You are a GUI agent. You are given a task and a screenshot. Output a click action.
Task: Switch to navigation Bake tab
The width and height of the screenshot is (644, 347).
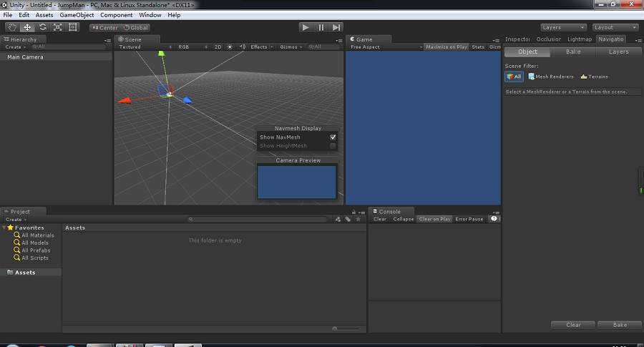tap(573, 52)
